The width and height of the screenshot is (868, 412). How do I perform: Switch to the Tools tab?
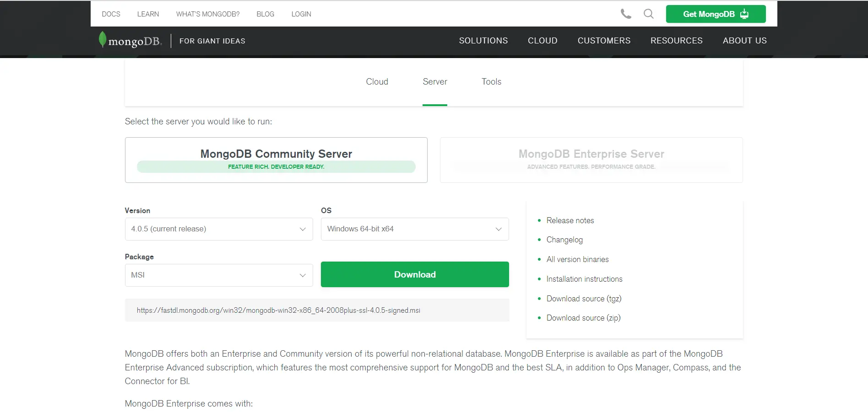(491, 81)
